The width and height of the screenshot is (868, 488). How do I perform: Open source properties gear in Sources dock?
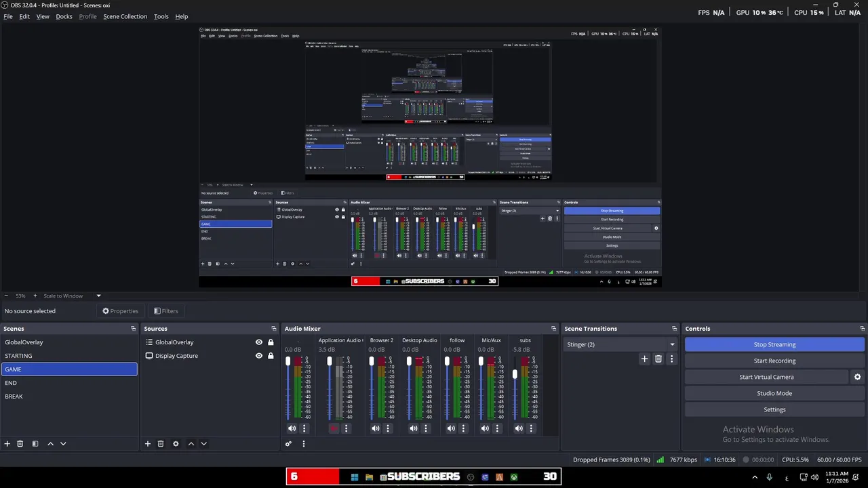click(x=176, y=444)
